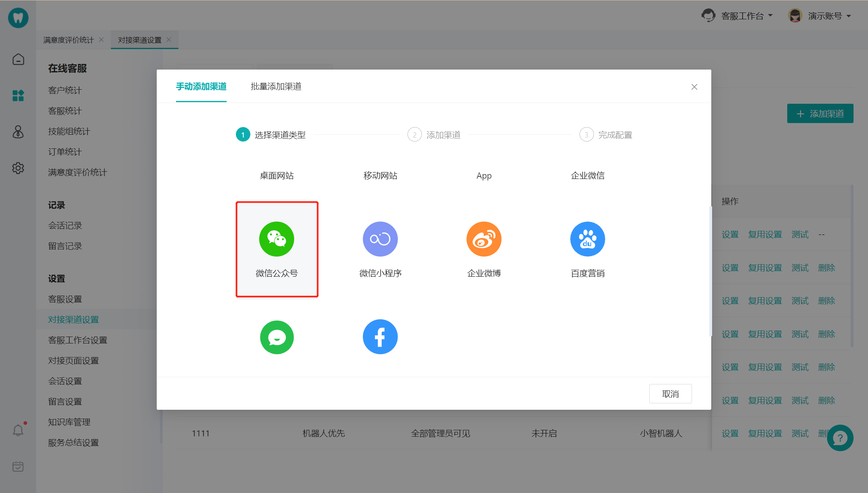Open the 对接渠道设置 page tab
The width and height of the screenshot is (868, 493).
point(139,40)
